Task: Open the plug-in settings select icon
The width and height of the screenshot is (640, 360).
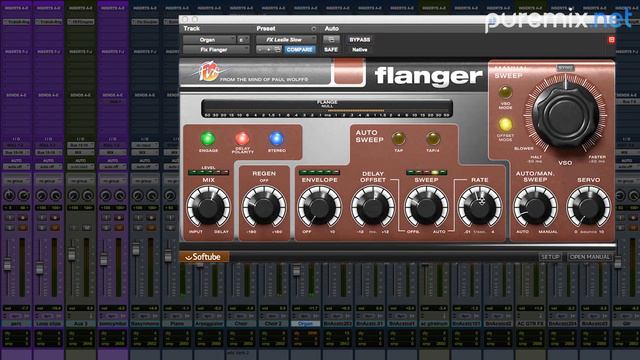Action: [278, 49]
